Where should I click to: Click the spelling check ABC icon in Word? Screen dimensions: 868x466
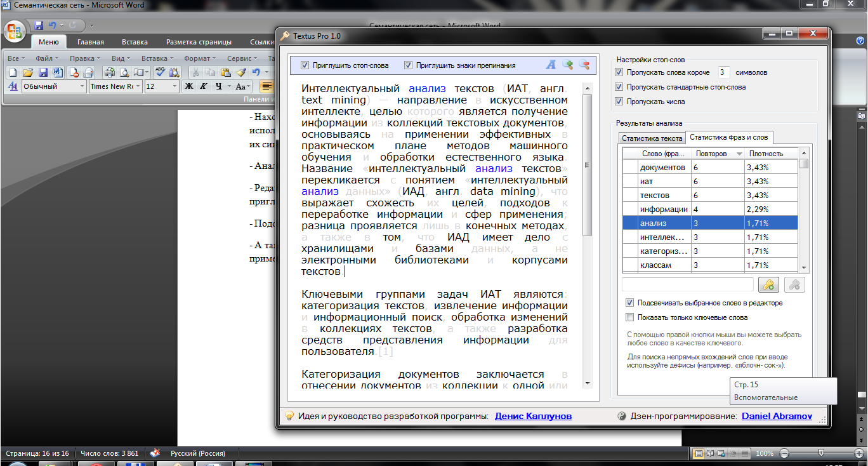point(161,72)
